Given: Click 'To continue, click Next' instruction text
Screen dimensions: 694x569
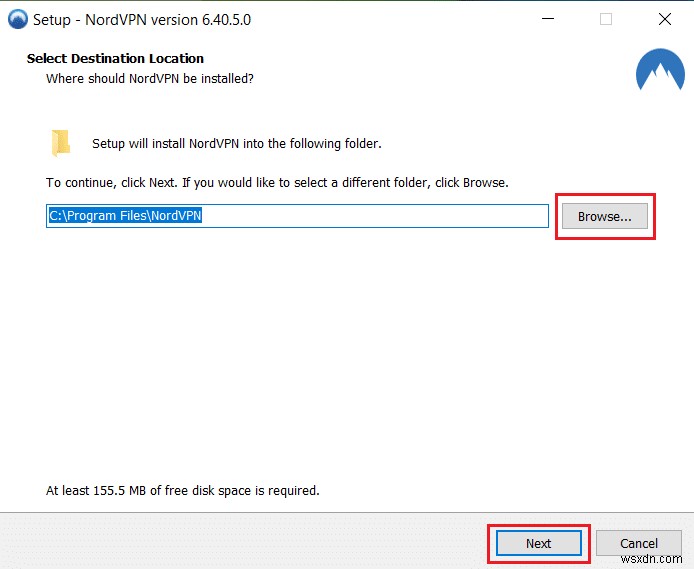Looking at the screenshot, I should click(277, 182).
